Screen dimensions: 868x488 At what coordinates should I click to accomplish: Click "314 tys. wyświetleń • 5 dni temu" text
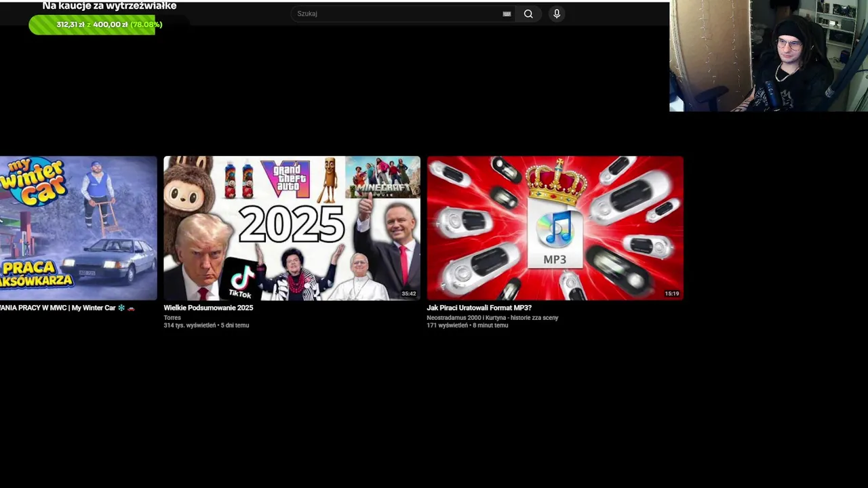[206, 325]
